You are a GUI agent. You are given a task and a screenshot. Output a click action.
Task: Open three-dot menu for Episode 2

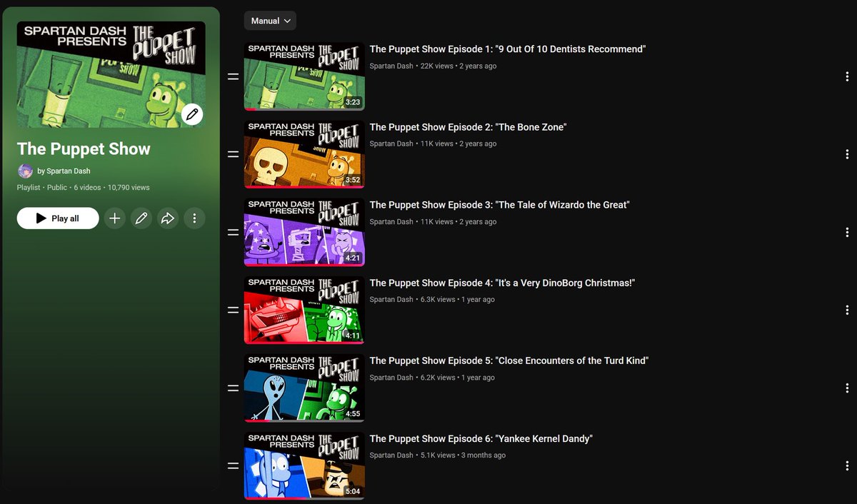(847, 154)
